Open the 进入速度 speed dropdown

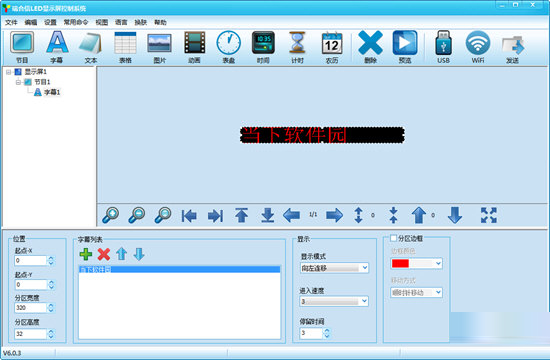[x=335, y=301]
